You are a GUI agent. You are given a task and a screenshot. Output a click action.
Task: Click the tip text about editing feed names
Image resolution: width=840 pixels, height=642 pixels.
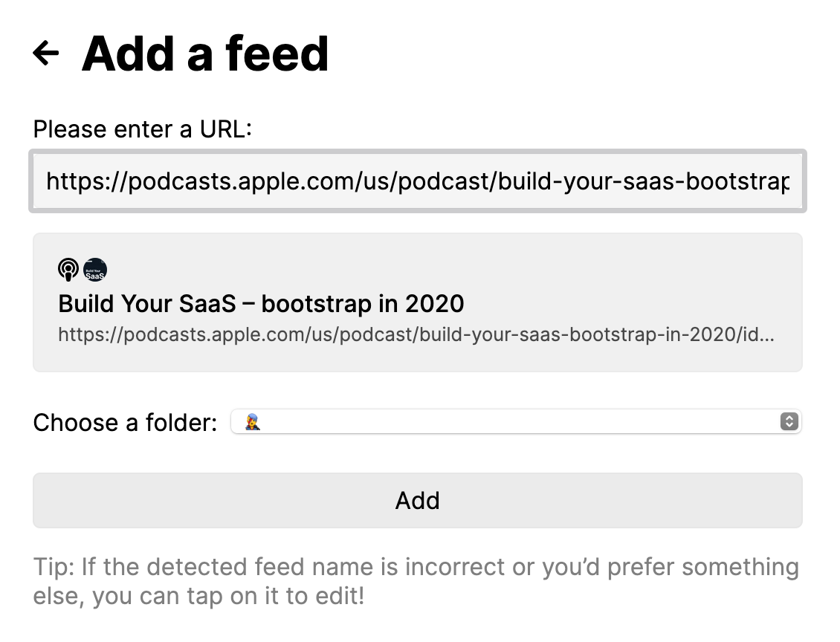click(x=416, y=583)
